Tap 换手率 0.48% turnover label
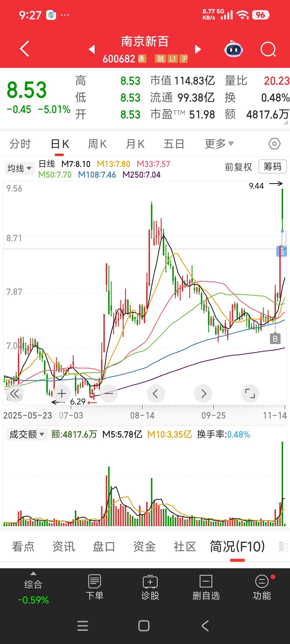Image resolution: width=290 pixels, height=644 pixels. (223, 435)
